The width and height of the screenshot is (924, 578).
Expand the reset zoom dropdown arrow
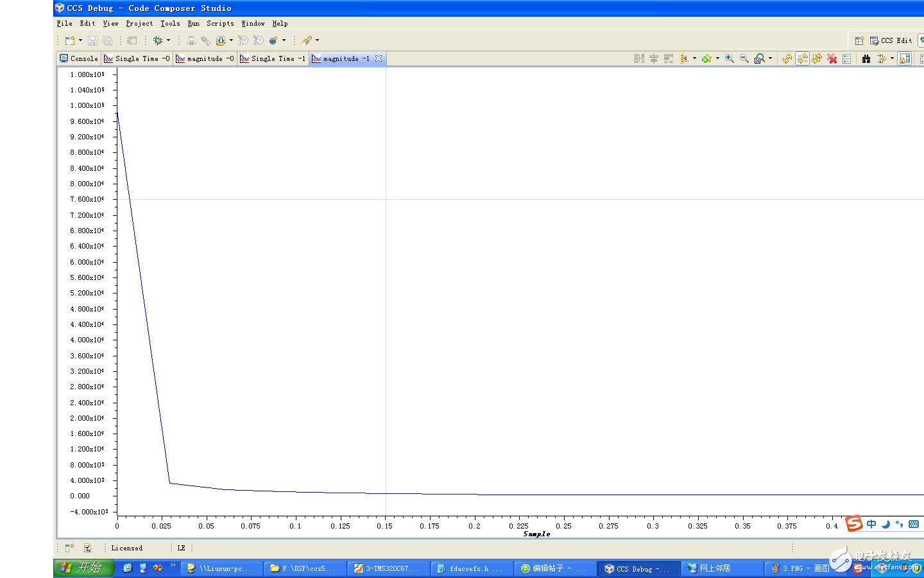771,58
